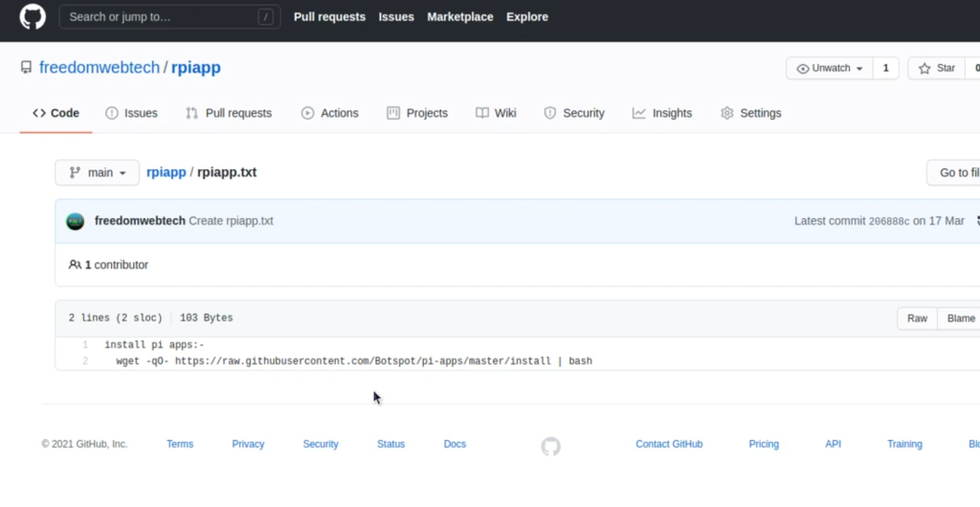The height and width of the screenshot is (507, 980).
Task: Click the repository book icon
Action: point(26,67)
